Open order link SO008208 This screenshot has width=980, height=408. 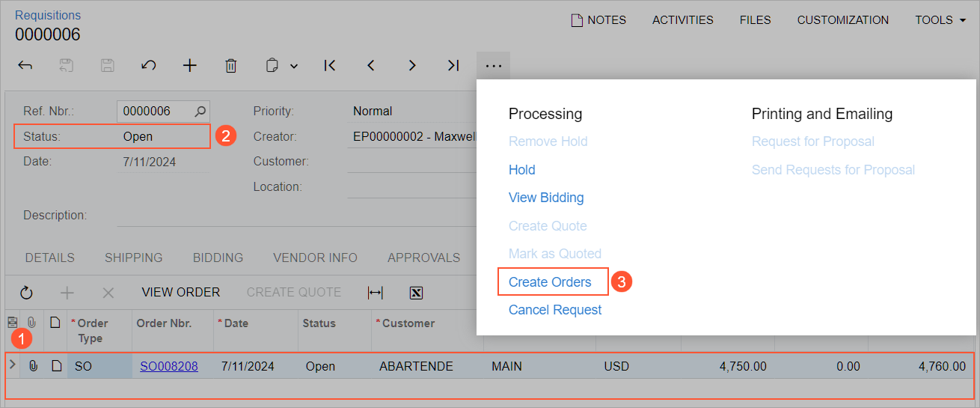coord(169,367)
